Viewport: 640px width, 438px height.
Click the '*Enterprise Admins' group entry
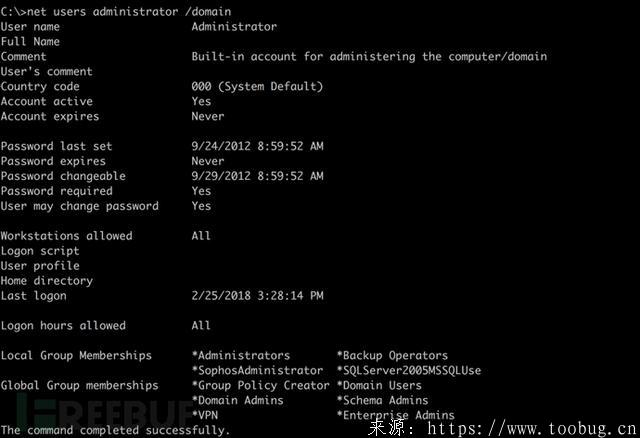coord(395,415)
